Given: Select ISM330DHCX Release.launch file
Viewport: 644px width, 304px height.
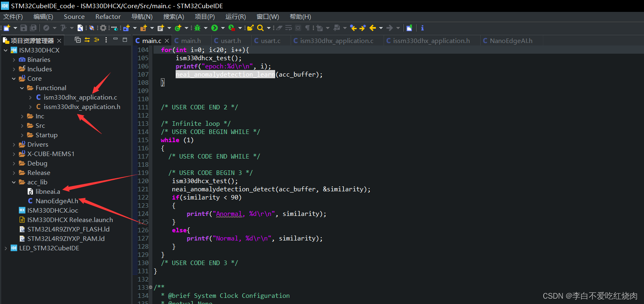Looking at the screenshot, I should (x=70, y=220).
